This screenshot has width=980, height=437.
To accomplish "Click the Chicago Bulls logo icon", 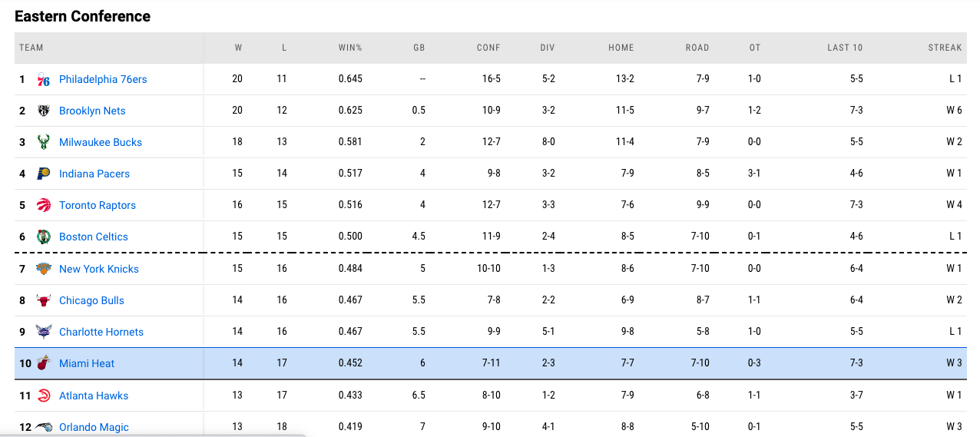I will (x=44, y=300).
